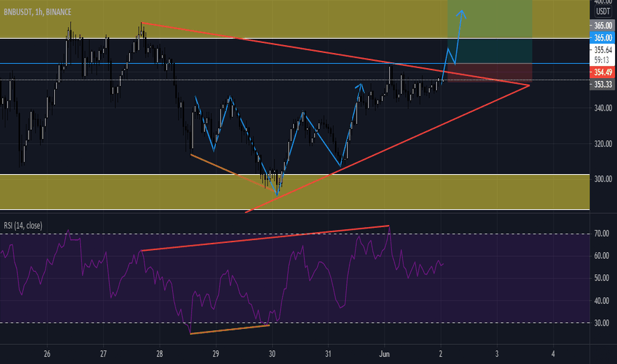Click the BNBUSDT, 1h, BINANCE symbol label
Image resolution: width=617 pixels, height=364 pixels.
coord(37,12)
